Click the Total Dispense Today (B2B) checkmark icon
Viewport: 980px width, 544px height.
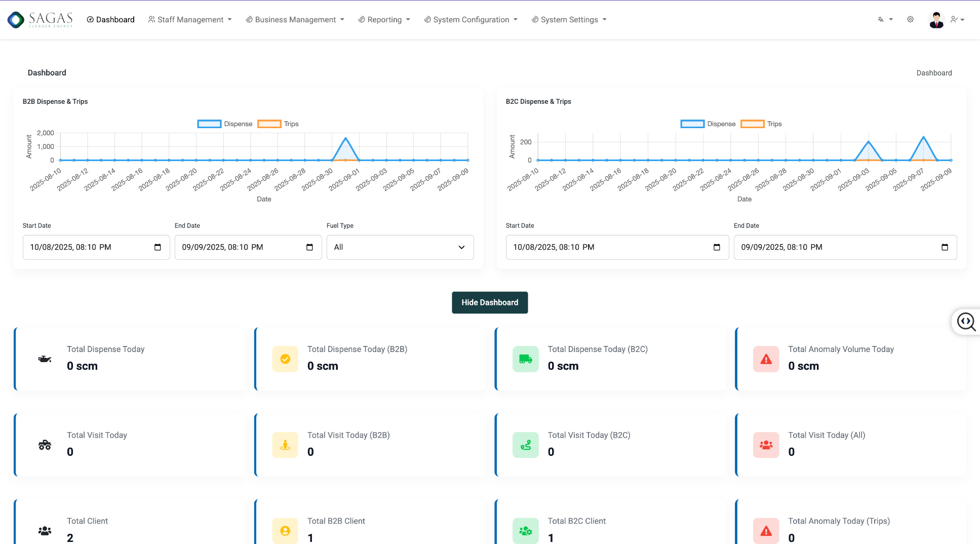point(285,359)
